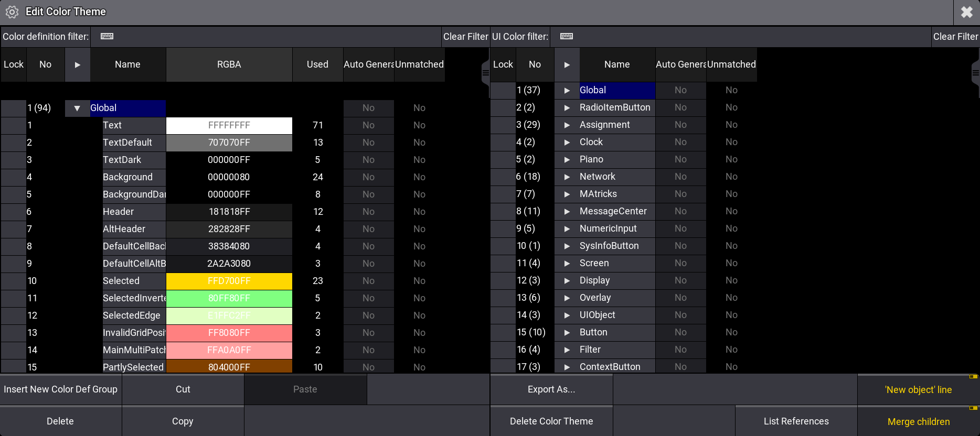Expand the MessageCenter UI color group

(567, 211)
